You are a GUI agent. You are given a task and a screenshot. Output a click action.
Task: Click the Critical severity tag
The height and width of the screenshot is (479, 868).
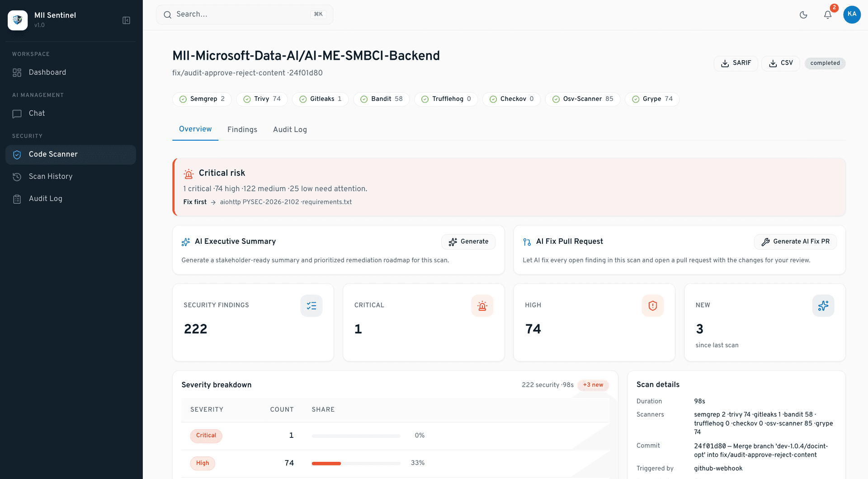[206, 436]
